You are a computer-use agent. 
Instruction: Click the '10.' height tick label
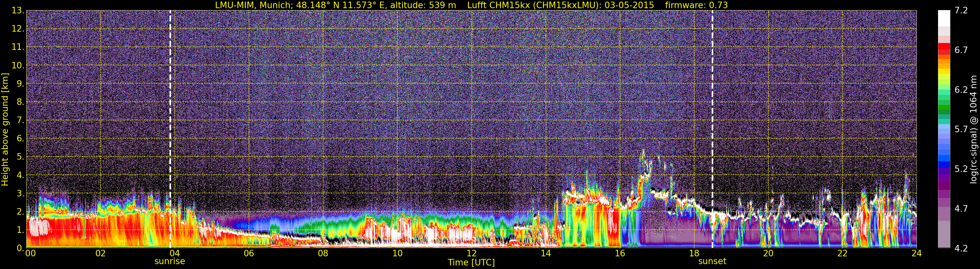(18, 65)
